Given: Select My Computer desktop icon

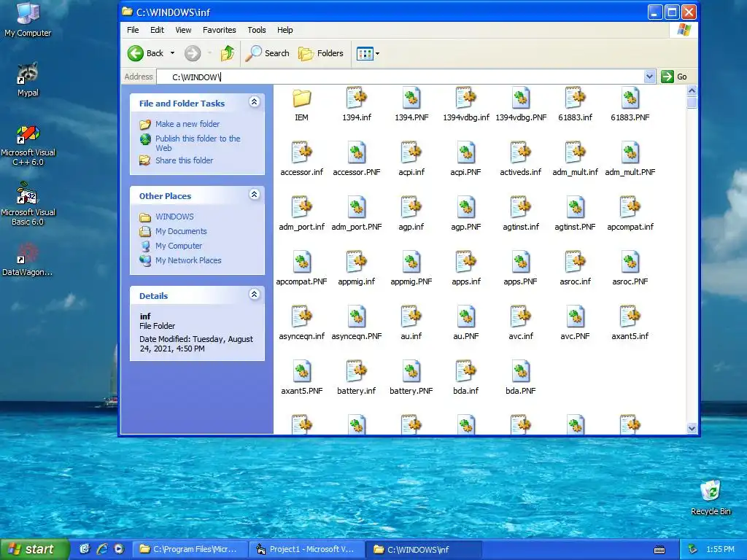Looking at the screenshot, I should (28, 19).
